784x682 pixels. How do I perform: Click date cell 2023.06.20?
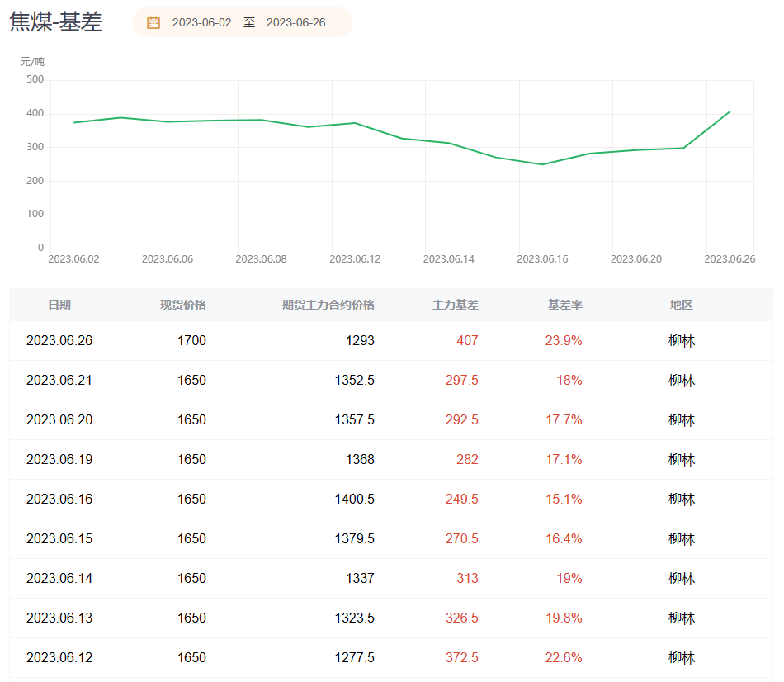pos(59,419)
